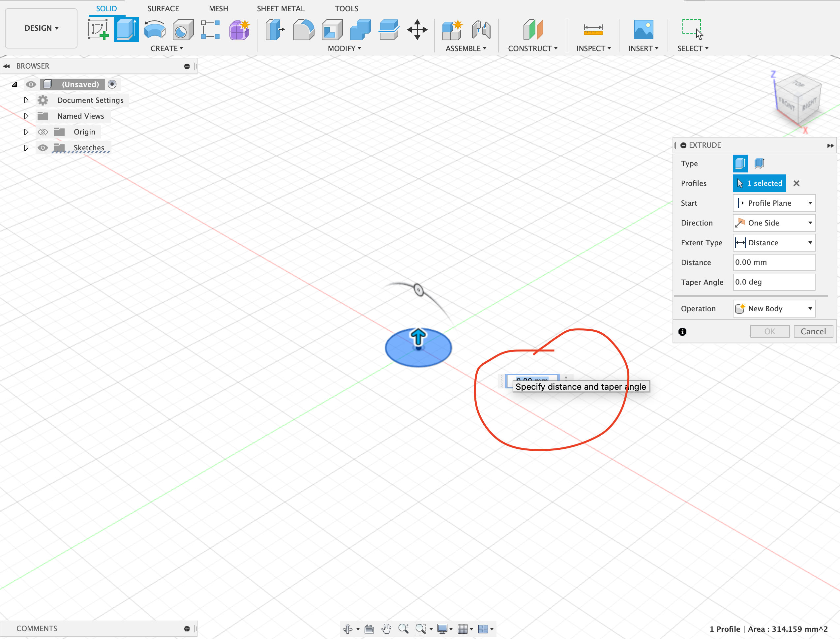Switch to the Surface tab
Image resolution: width=840 pixels, height=639 pixels.
(163, 8)
